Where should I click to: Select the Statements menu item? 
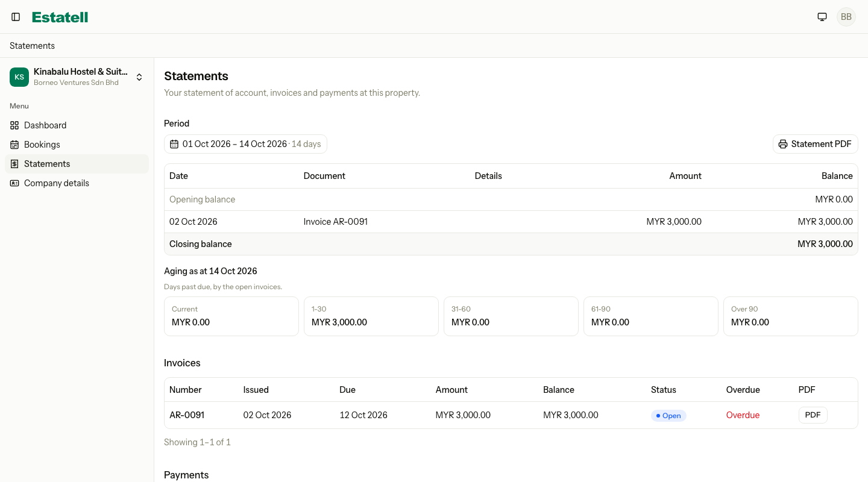pos(77,164)
